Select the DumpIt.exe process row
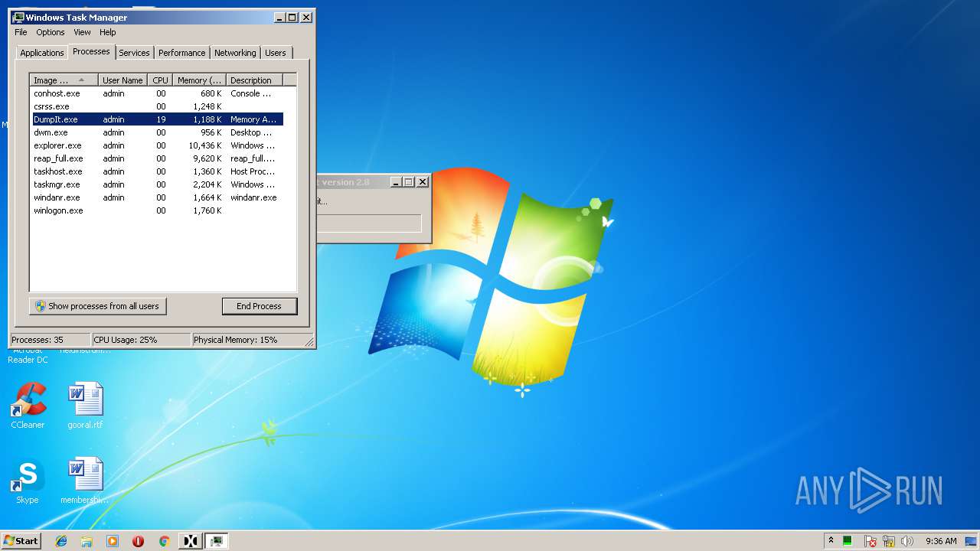980x551 pixels. pos(157,119)
